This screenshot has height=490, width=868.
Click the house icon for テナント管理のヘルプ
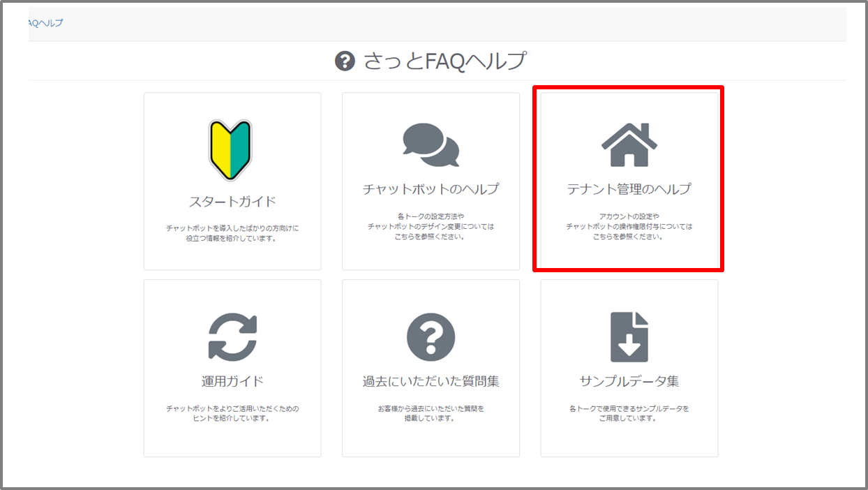click(629, 144)
